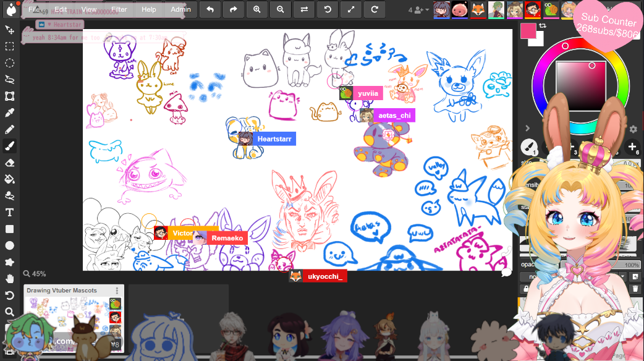Select the Hand pan tool
This screenshot has height=361, width=644.
coord(9,279)
